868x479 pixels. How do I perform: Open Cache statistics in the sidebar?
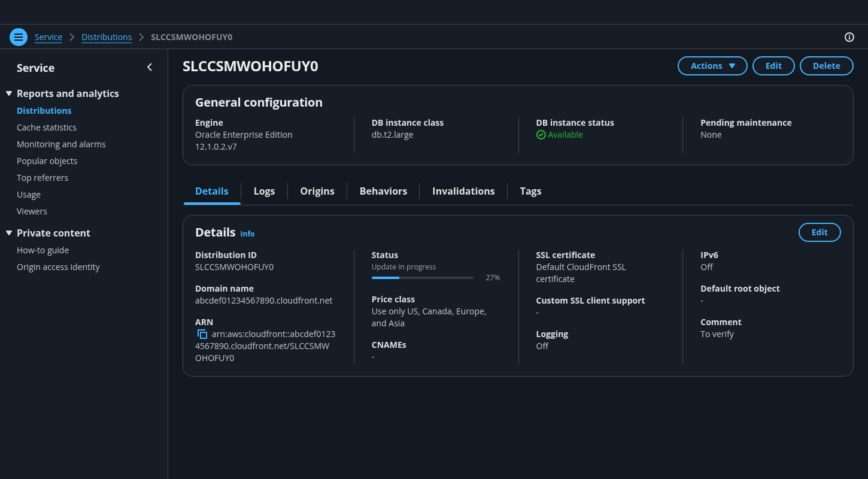click(x=47, y=128)
